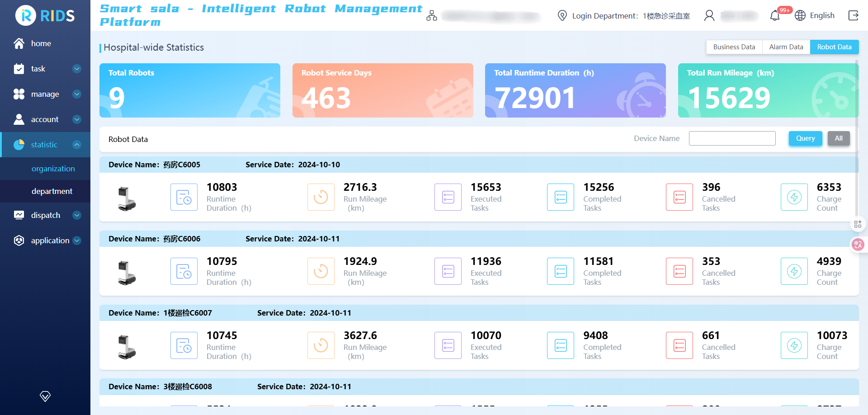Click the globe language icon
The image size is (868, 415).
[x=800, y=15]
